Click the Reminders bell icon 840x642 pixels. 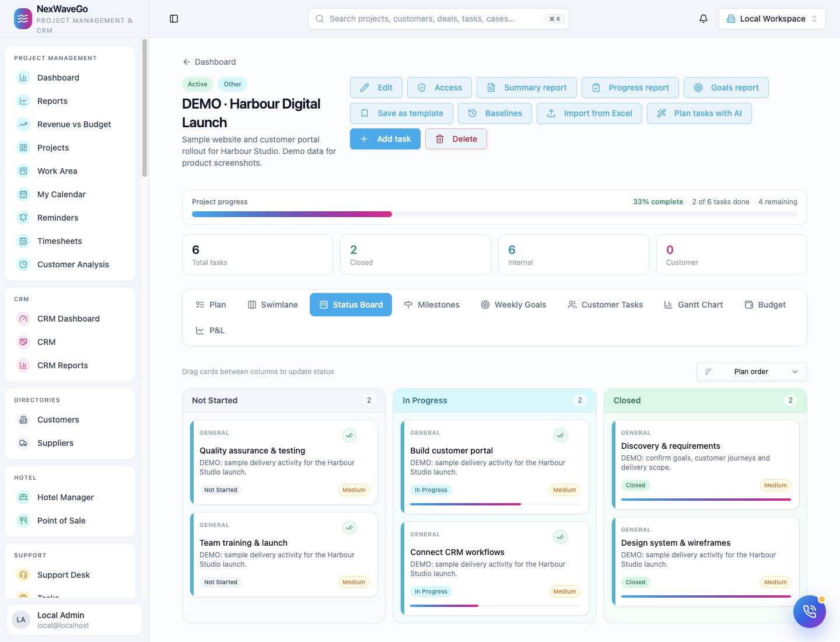23,218
